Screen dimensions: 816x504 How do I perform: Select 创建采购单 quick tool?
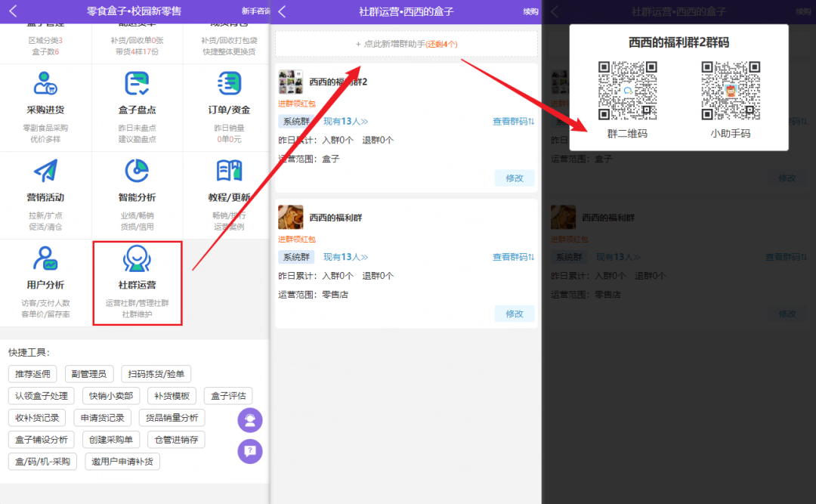click(111, 440)
